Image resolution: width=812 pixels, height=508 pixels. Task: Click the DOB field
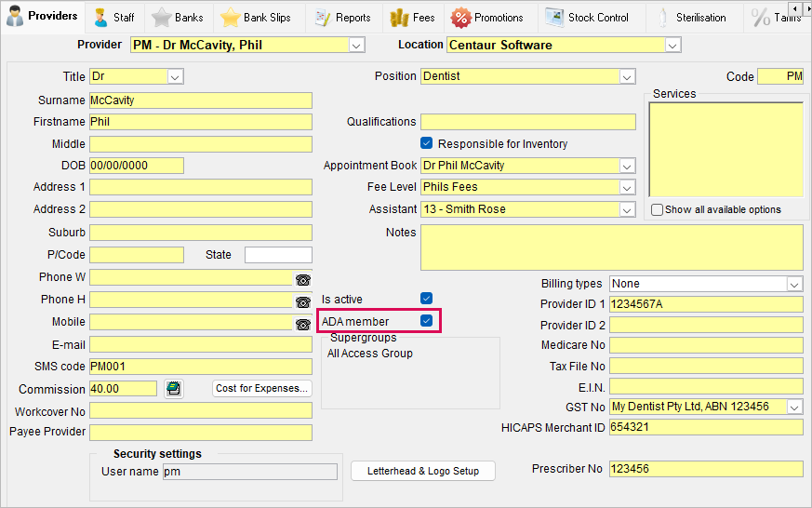click(x=137, y=166)
